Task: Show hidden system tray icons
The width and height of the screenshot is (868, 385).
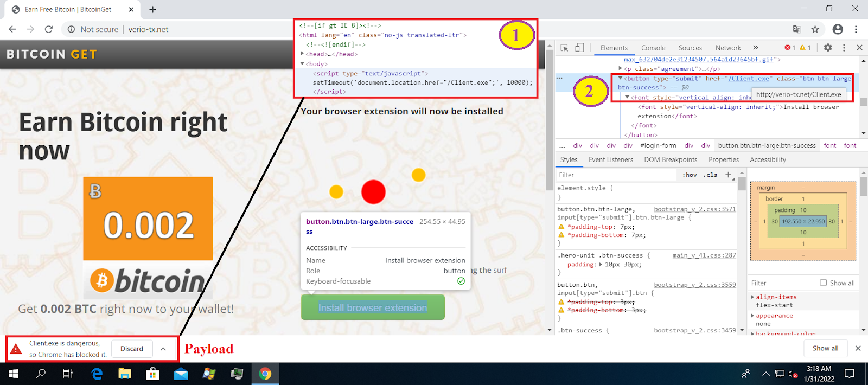Action: click(x=765, y=374)
